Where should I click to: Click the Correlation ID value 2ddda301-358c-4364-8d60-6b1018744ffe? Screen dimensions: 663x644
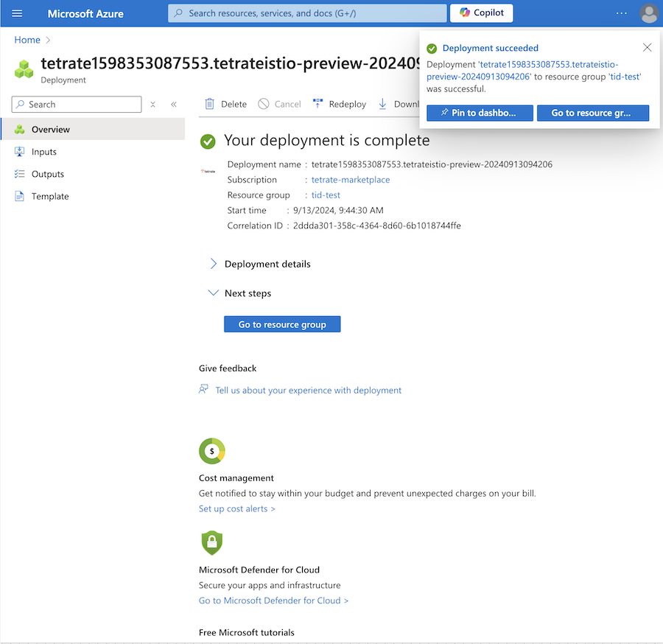coord(376,225)
